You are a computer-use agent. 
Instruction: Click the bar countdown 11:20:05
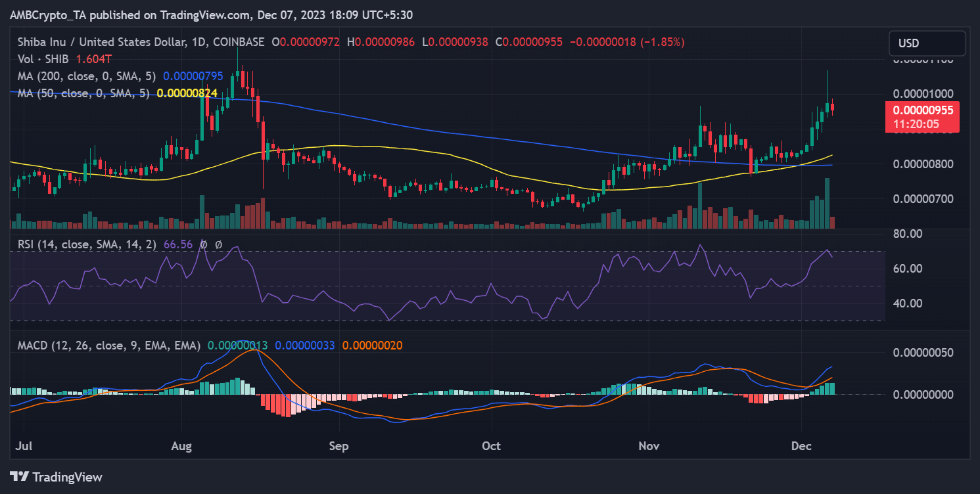(915, 123)
